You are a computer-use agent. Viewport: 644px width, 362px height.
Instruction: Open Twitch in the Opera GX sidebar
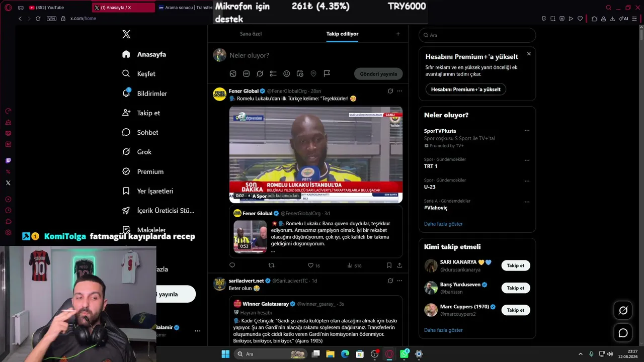point(8,161)
